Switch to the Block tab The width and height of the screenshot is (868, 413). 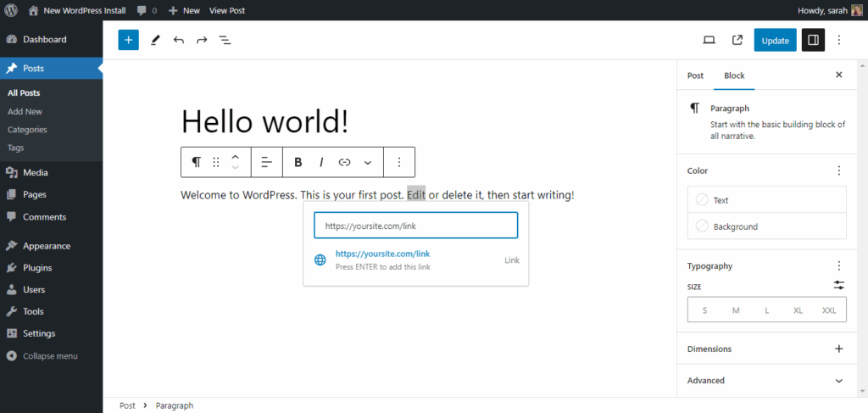734,75
